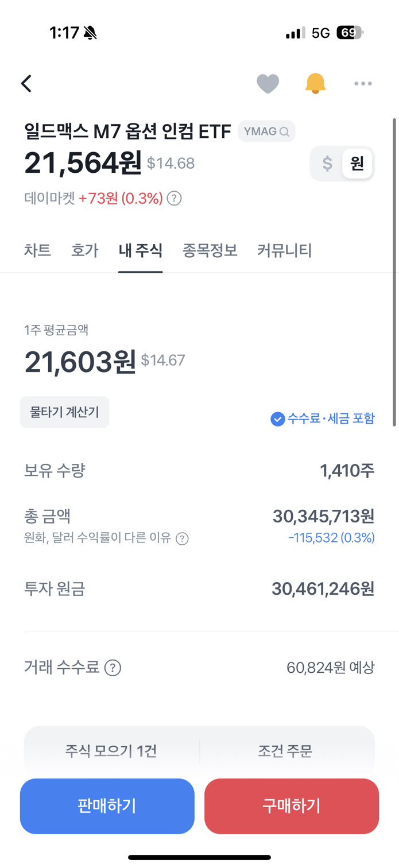This screenshot has width=399, height=868.
Task: Open the 거래 수수료 info icon
Action: click(x=113, y=668)
